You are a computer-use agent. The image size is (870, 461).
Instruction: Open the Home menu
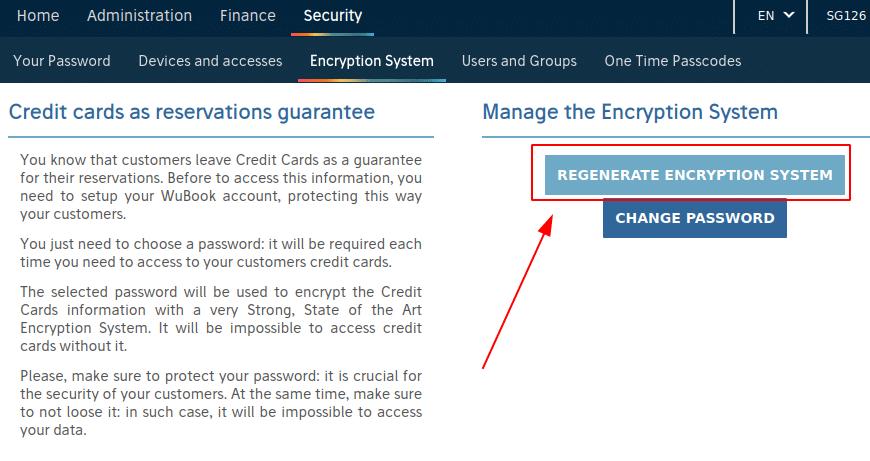click(x=38, y=16)
